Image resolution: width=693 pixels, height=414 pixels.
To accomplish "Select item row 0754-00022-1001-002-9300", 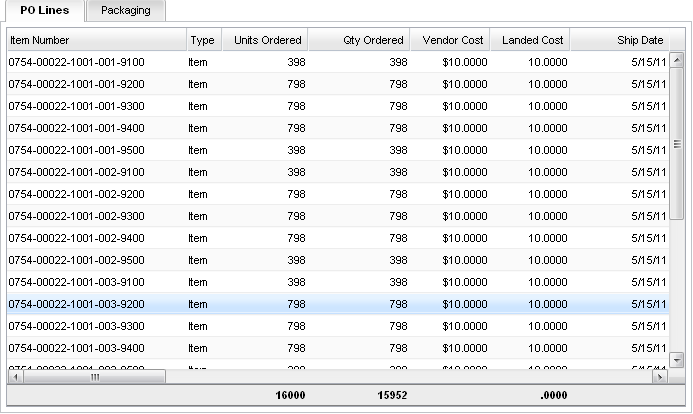I will point(76,216).
